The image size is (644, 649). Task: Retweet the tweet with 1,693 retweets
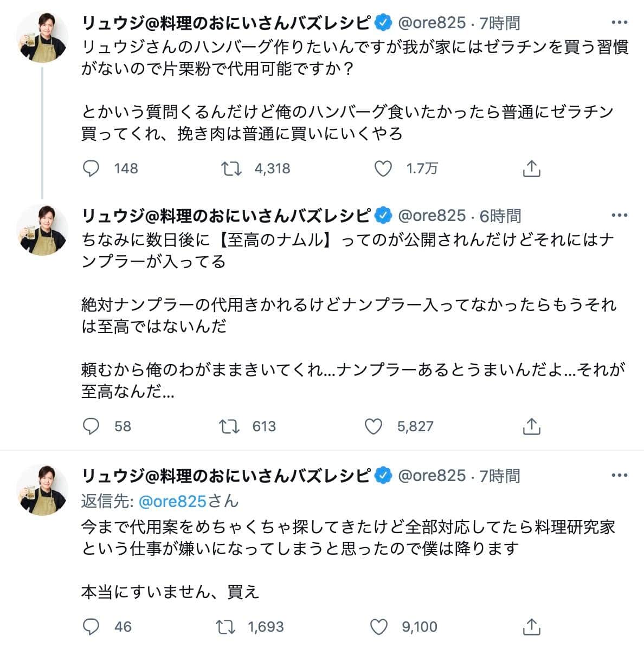226,627
